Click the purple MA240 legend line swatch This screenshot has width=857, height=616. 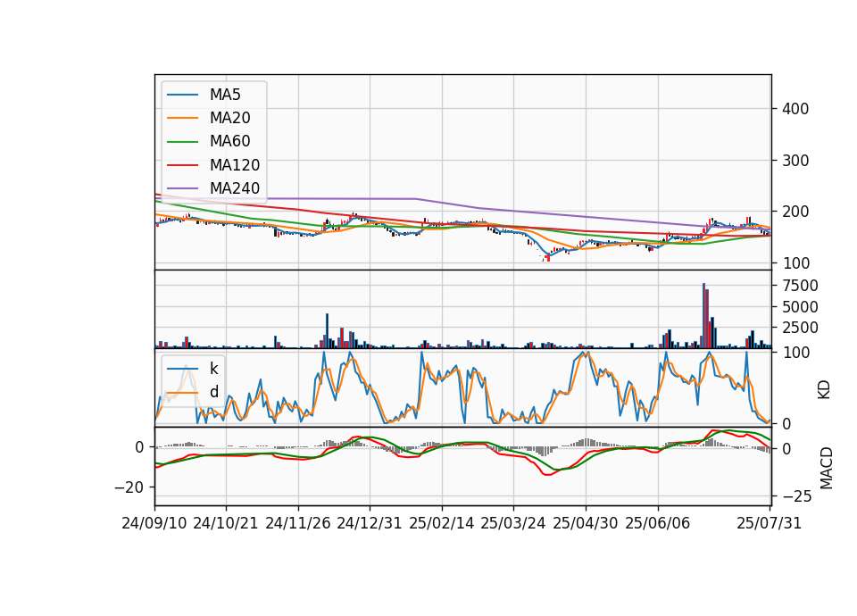182,188
